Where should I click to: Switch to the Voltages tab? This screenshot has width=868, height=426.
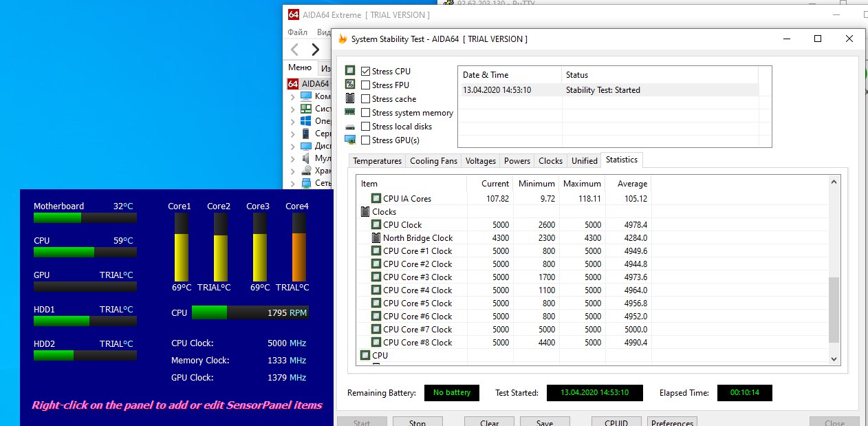[480, 161]
